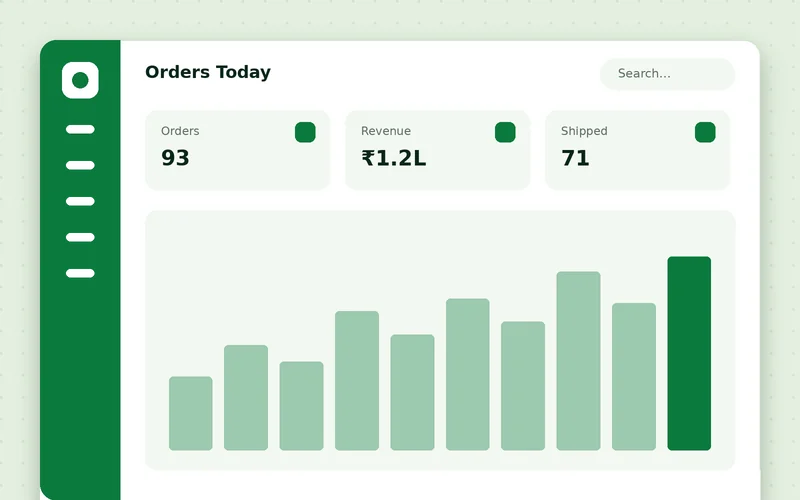Screen dimensions: 800x500
Task: Click the green icon on Revenue card
Action: tap(505, 132)
